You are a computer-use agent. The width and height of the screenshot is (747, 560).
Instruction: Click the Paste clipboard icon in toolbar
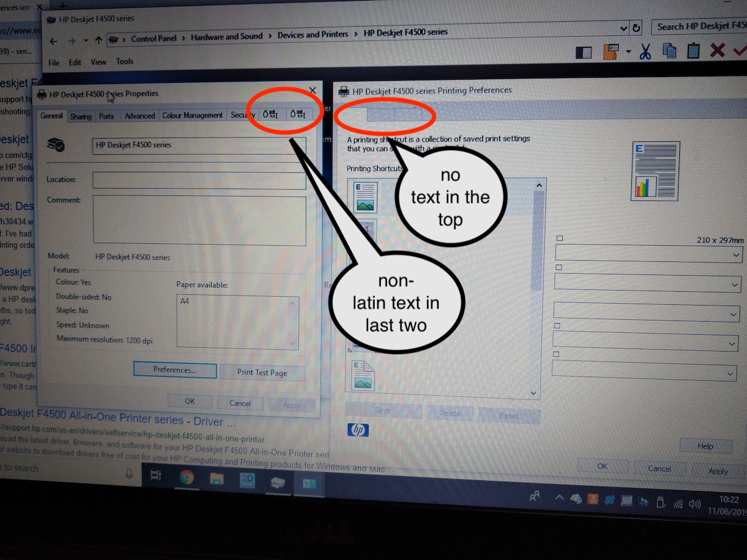693,50
